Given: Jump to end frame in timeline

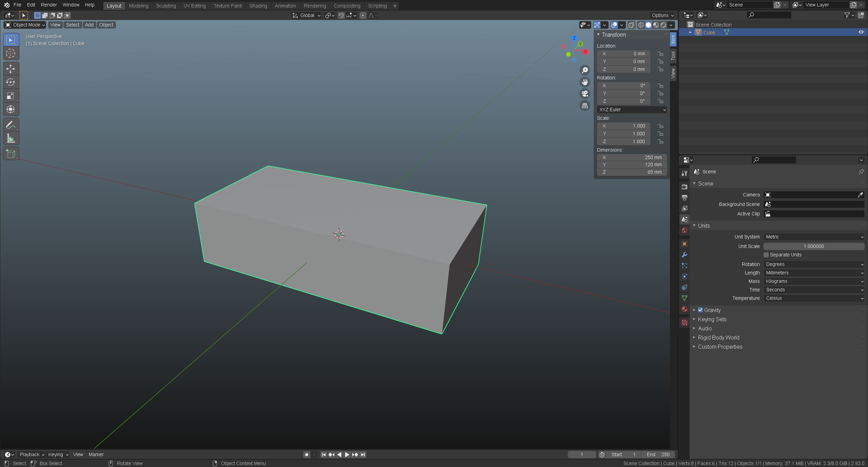Looking at the screenshot, I should pyautogui.click(x=363, y=454).
